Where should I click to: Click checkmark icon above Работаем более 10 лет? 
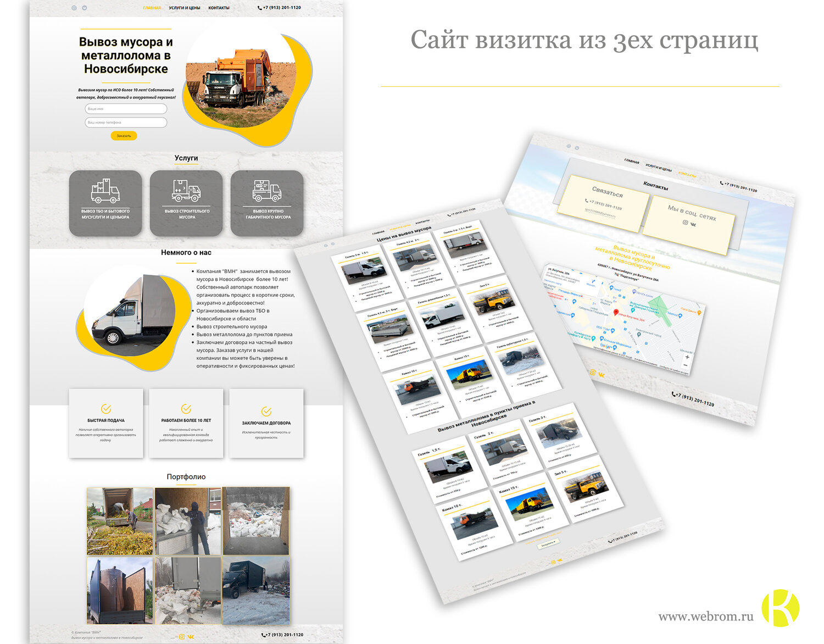tap(186, 408)
